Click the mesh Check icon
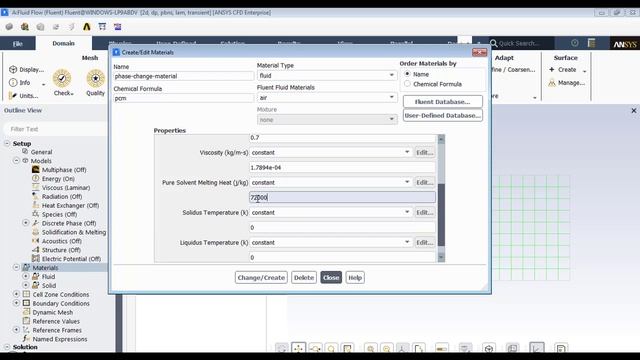 coord(62,78)
